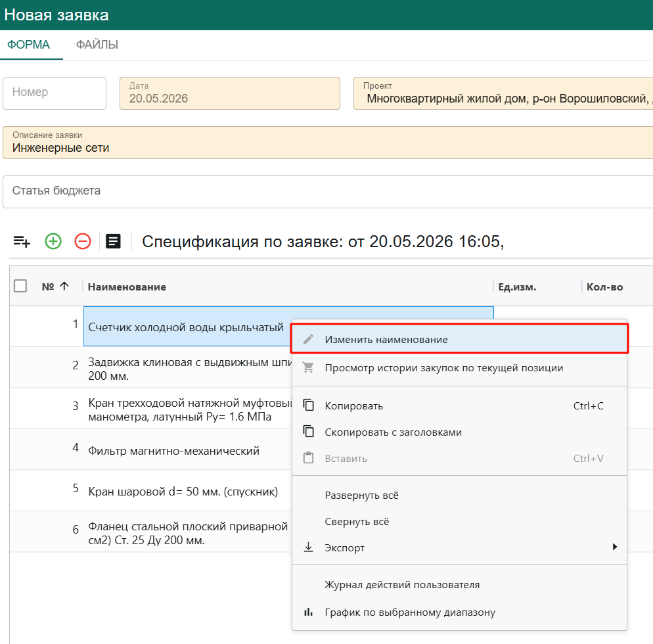Click the sort arrow beside № column
Image resolution: width=653 pixels, height=644 pixels.
pyautogui.click(x=64, y=286)
